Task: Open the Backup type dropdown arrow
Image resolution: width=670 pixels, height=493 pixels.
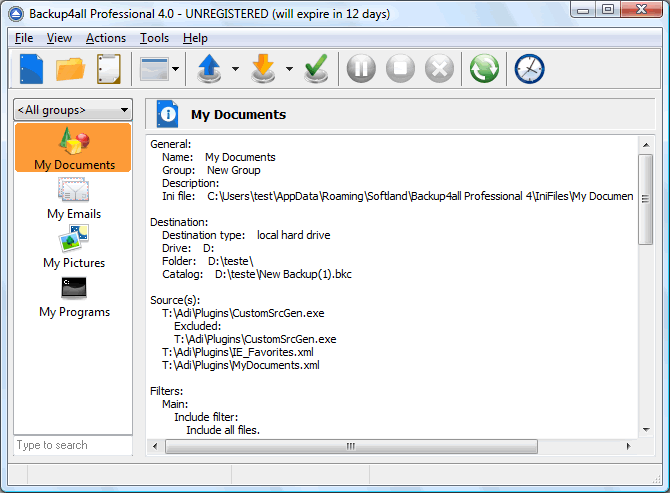Action: click(235, 69)
